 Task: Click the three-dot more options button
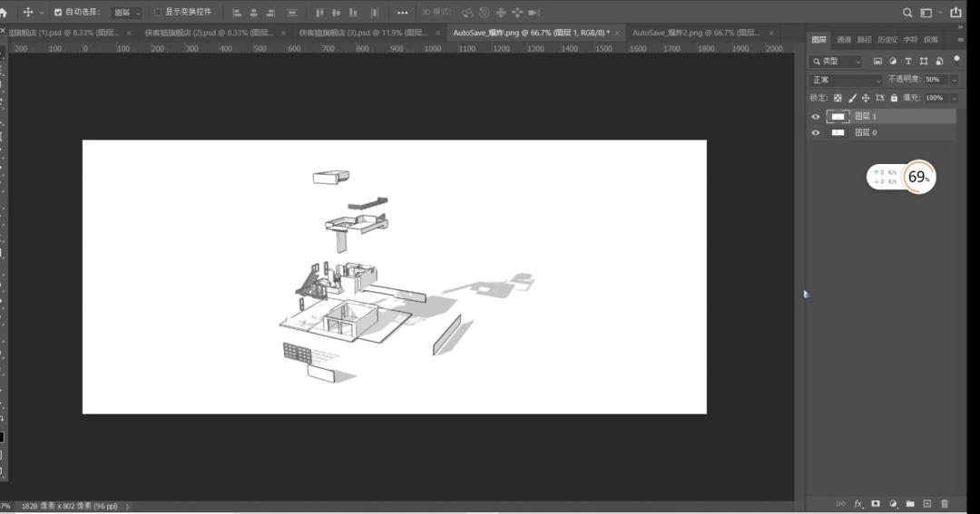(402, 13)
